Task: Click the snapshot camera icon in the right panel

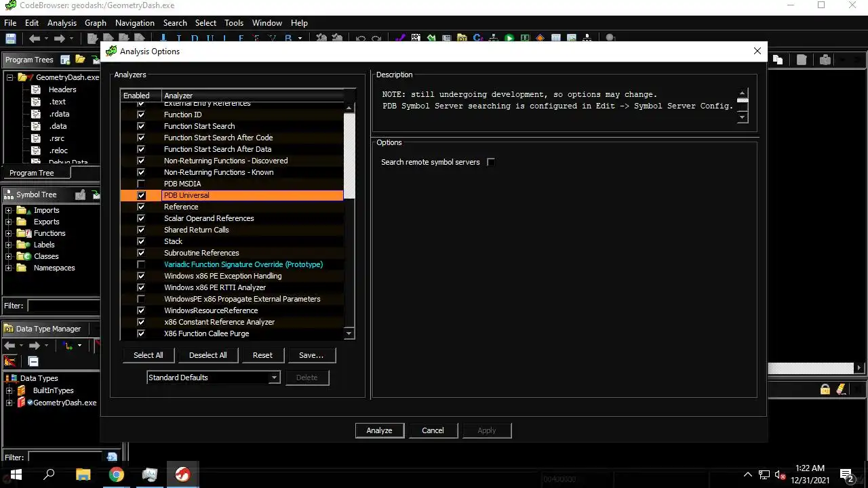Action: tap(825, 60)
